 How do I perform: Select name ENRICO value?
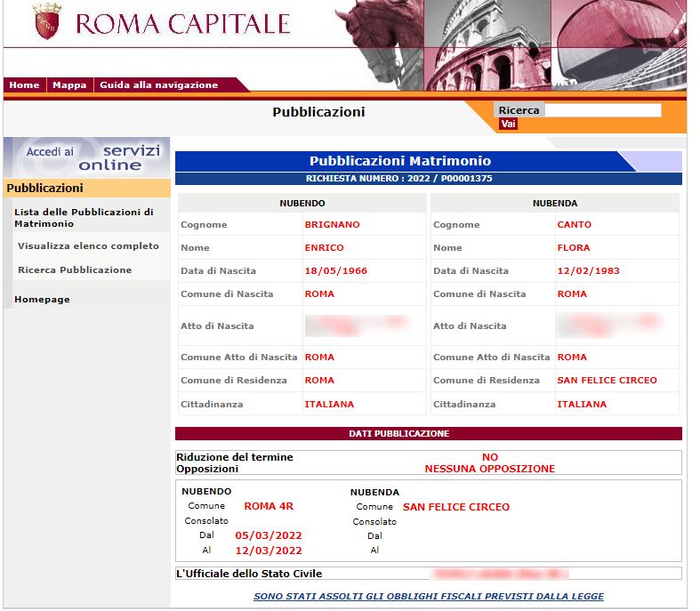[324, 248]
